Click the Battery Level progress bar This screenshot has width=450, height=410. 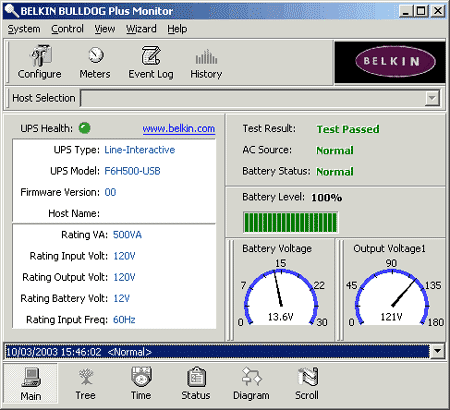[290, 222]
